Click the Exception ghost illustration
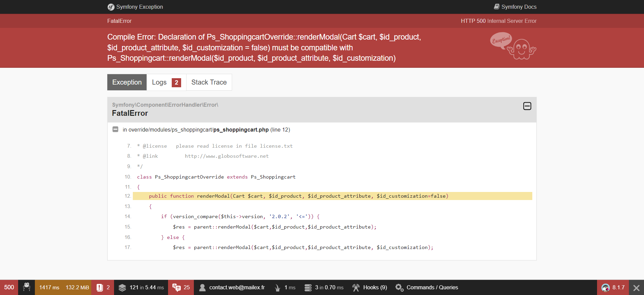 pos(513,46)
